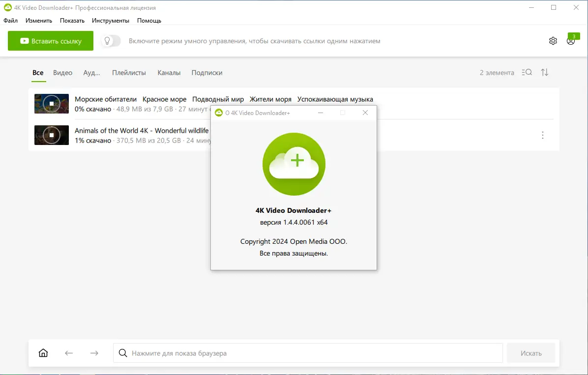Click the Все права защищены text
Viewport: 588px width, 375px height.
pyautogui.click(x=294, y=254)
